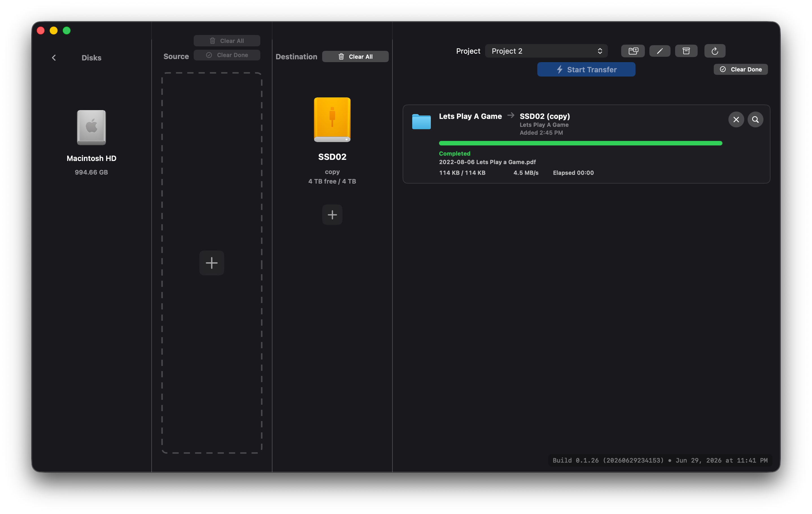
Task: Add a destination with the plus button
Action: click(x=332, y=215)
